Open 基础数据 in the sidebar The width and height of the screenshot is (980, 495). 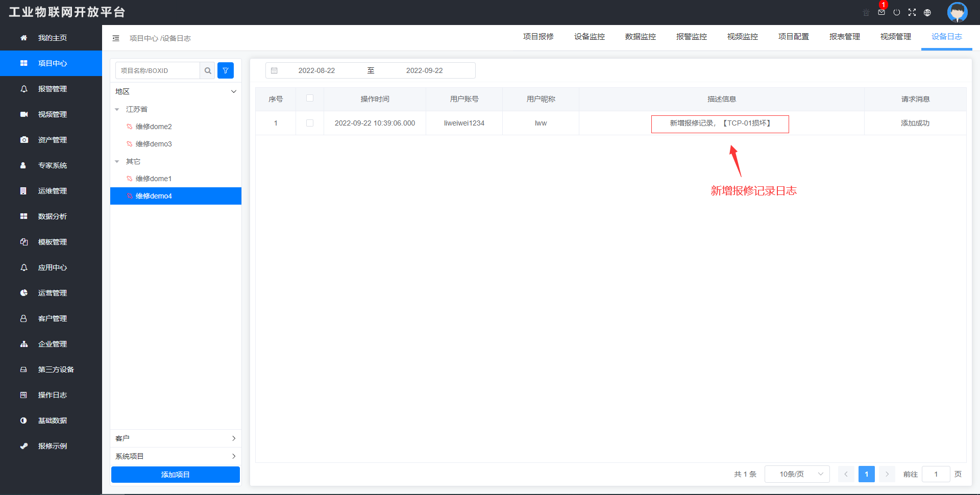[51, 420]
